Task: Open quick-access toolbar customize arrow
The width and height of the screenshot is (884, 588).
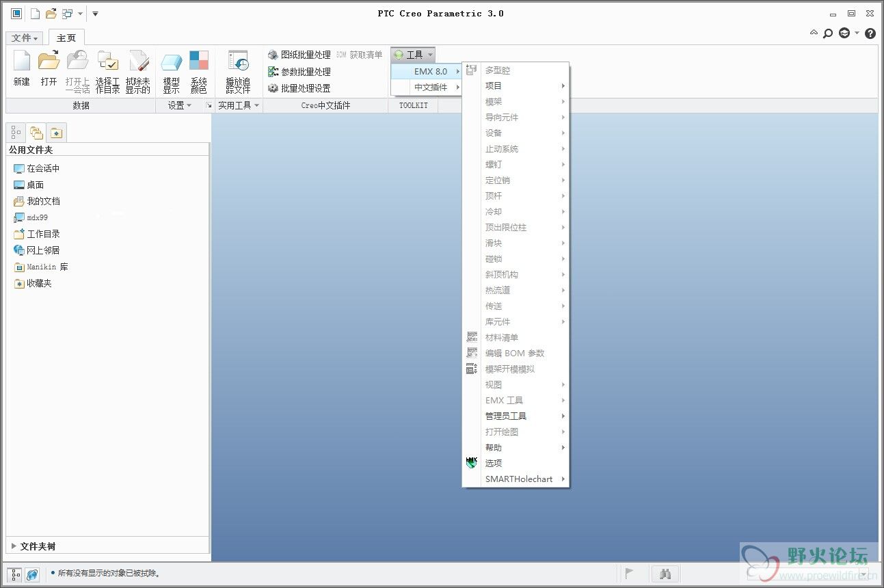Action: click(95, 14)
